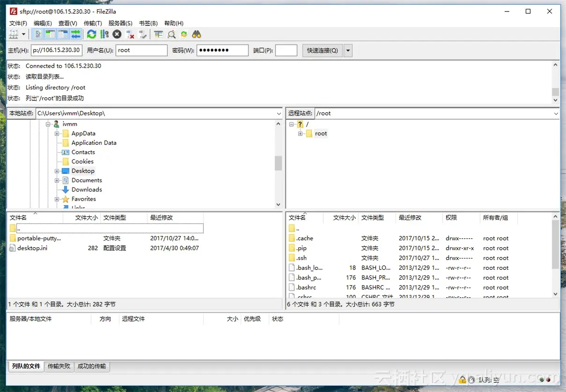566x392 pixels.
Task: Click the reconnect to last server icon
Action: point(143,34)
